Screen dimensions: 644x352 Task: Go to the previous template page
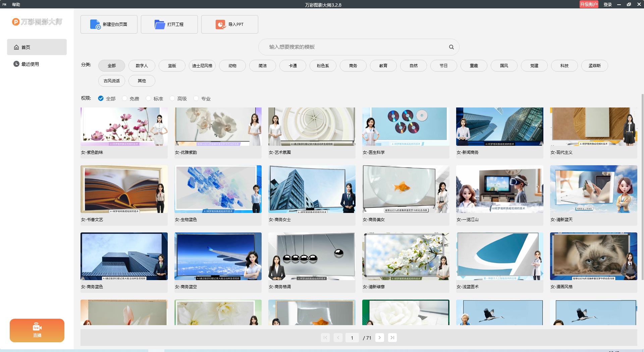pyautogui.click(x=338, y=338)
